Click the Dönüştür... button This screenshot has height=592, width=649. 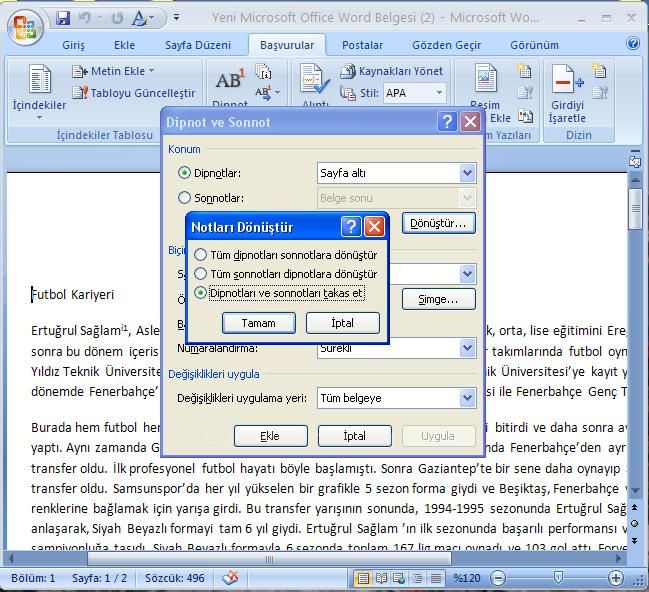coord(438,223)
